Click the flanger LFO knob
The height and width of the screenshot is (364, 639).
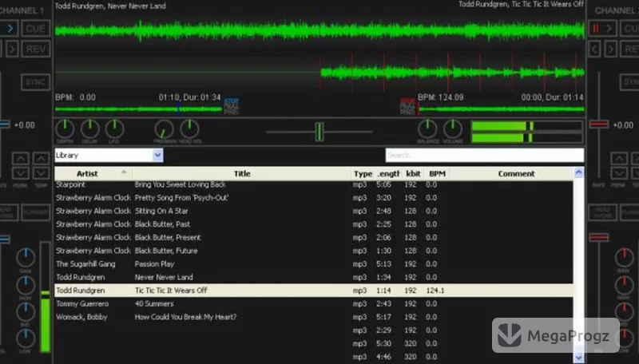(114, 129)
